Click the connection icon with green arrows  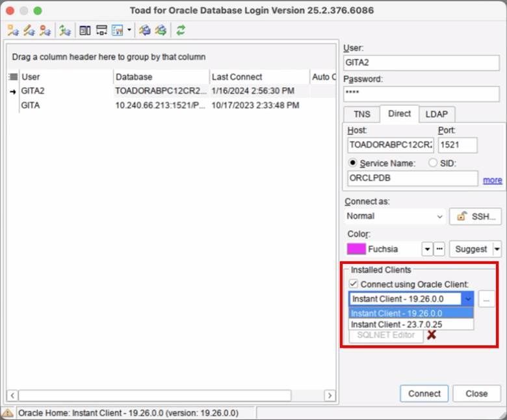tap(65, 31)
